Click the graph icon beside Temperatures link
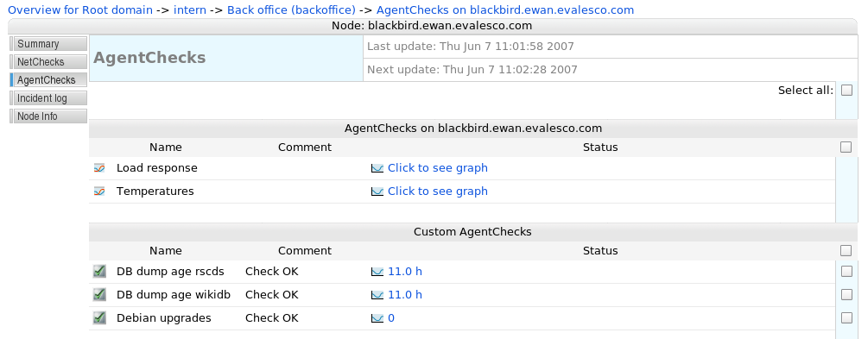This screenshot has width=868, height=339. pyautogui.click(x=377, y=191)
